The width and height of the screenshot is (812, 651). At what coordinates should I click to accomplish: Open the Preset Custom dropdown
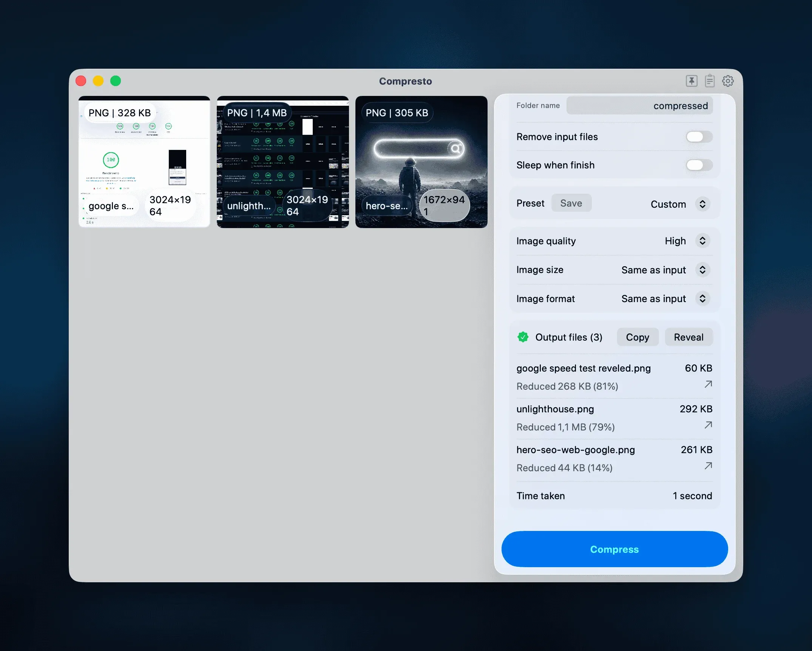coord(702,204)
